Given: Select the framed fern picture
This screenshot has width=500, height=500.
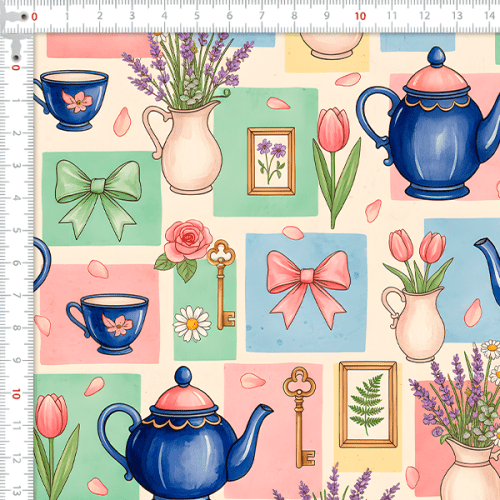Looking at the screenshot, I should click(368, 404).
